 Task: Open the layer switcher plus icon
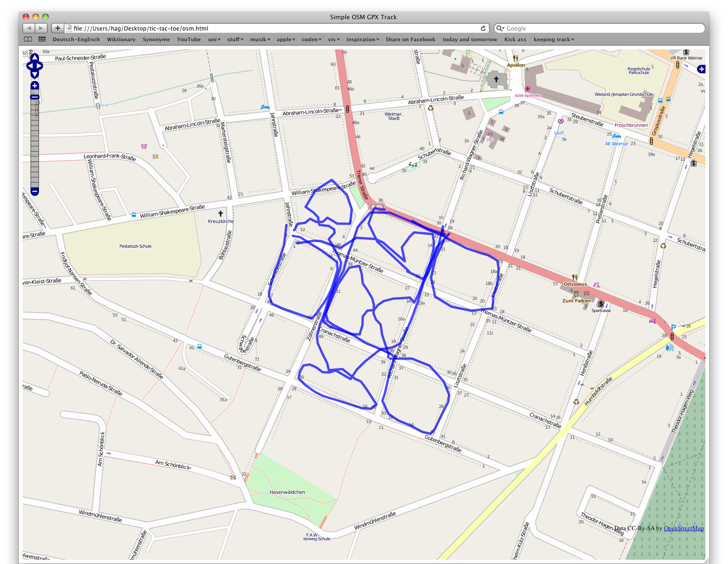coord(701,69)
